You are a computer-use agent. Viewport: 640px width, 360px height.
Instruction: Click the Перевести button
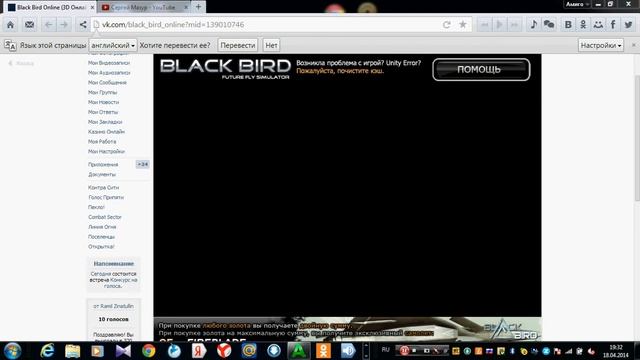238,45
